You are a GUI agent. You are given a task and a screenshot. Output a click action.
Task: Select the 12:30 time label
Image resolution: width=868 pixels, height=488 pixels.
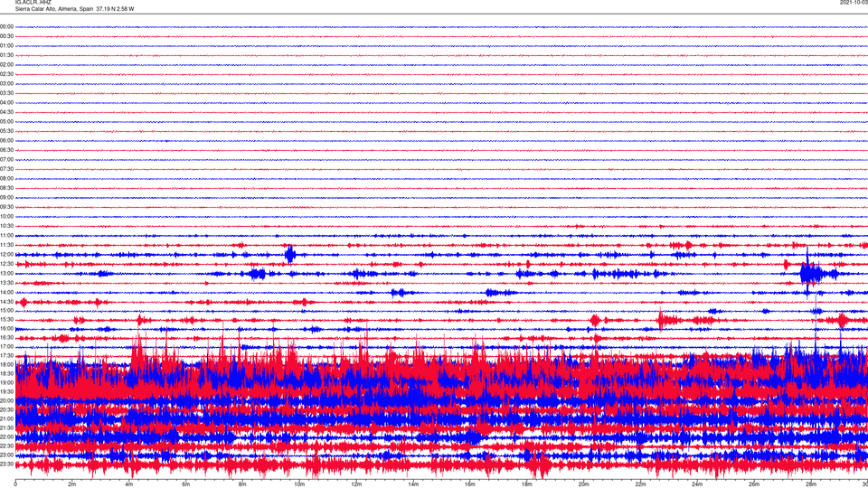6,264
